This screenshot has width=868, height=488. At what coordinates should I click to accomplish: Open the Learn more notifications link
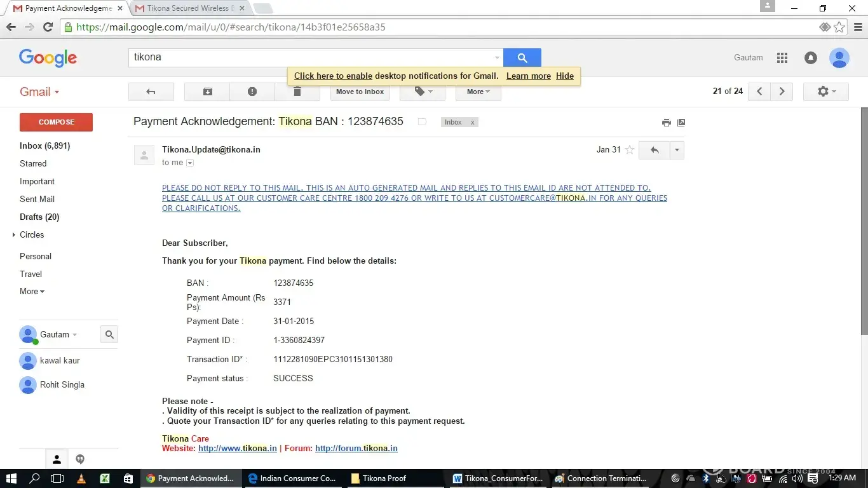tap(529, 76)
